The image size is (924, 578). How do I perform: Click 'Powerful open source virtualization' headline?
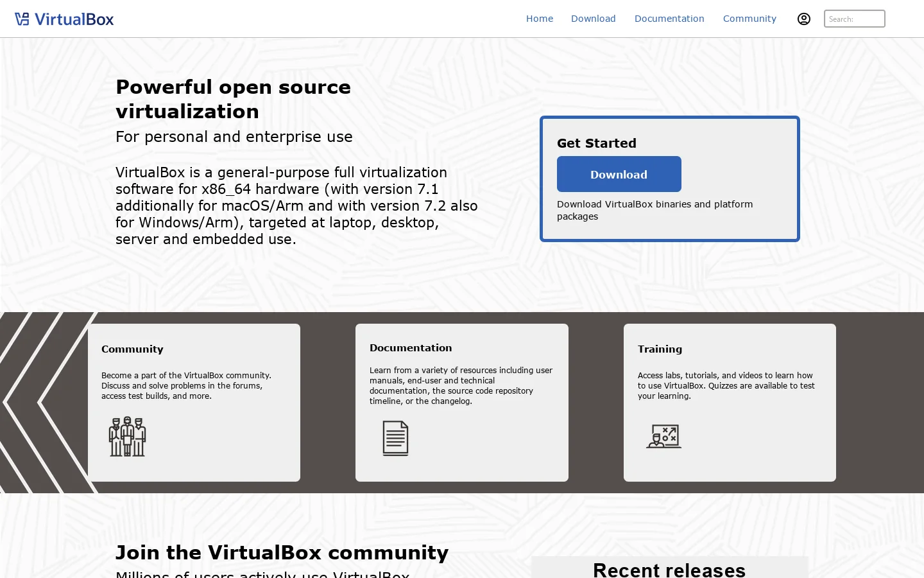pyautogui.click(x=234, y=99)
